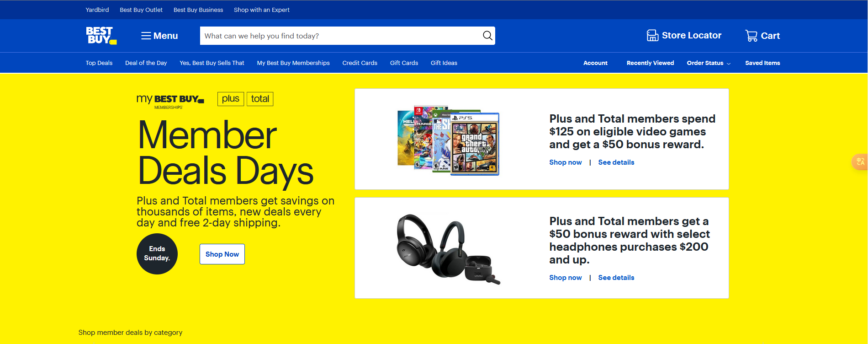
Task: Open the Store Locator
Action: (x=684, y=36)
